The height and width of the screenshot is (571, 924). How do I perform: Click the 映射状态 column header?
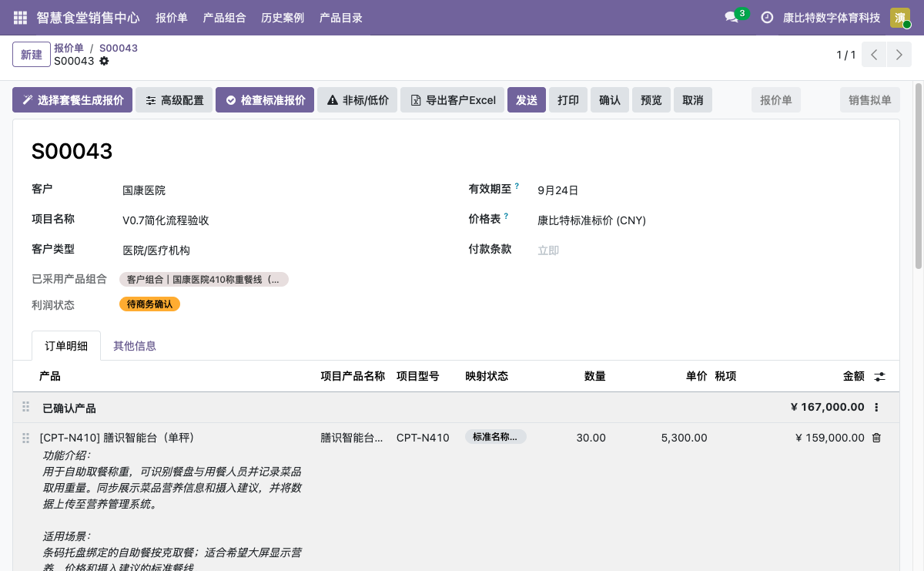pos(487,377)
